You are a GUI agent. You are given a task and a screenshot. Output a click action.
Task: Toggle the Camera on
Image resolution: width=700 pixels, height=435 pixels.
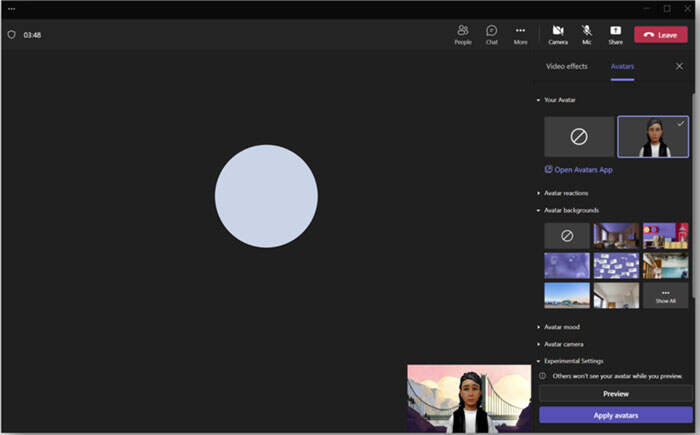tap(558, 34)
